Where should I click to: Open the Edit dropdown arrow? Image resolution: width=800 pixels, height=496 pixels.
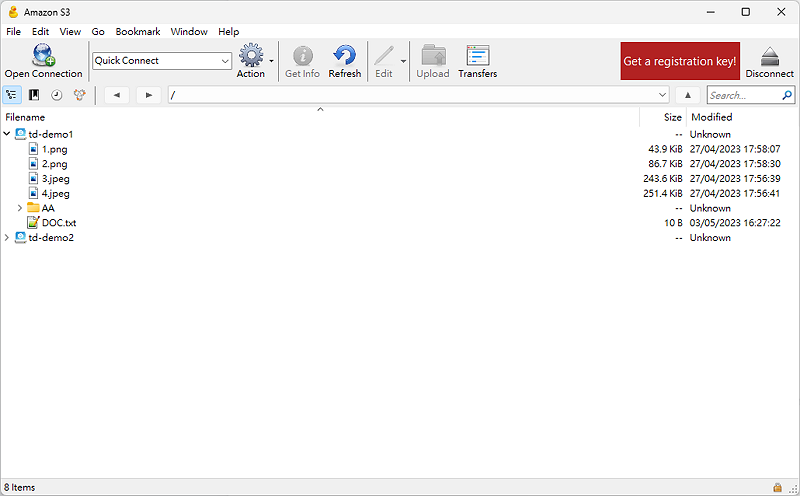pos(404,61)
